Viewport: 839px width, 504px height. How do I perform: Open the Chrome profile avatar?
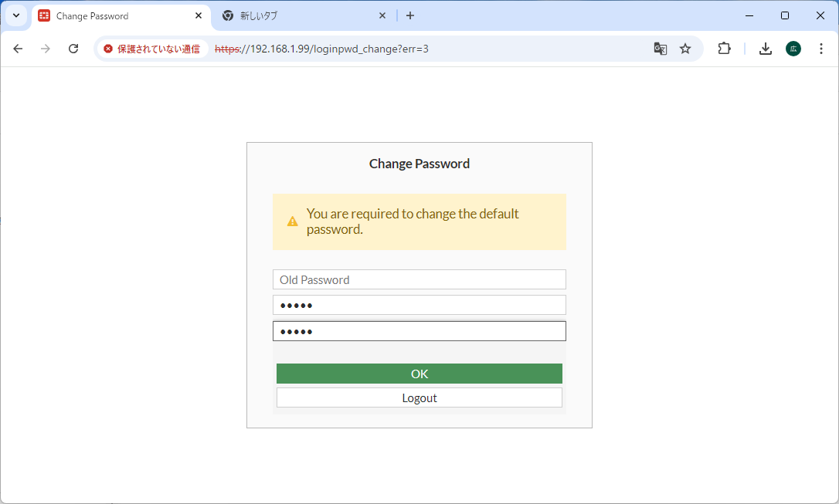[x=793, y=49]
